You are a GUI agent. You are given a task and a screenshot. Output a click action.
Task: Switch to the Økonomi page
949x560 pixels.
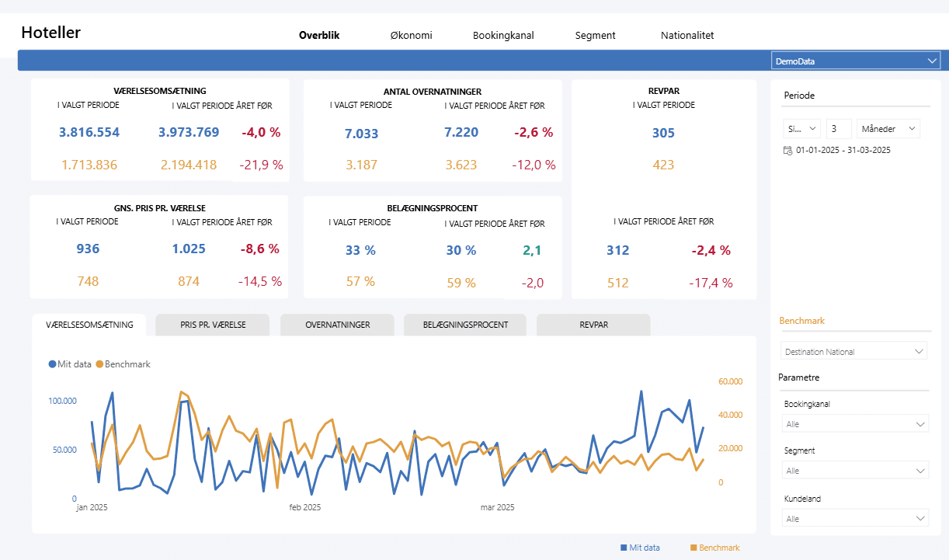coord(411,35)
